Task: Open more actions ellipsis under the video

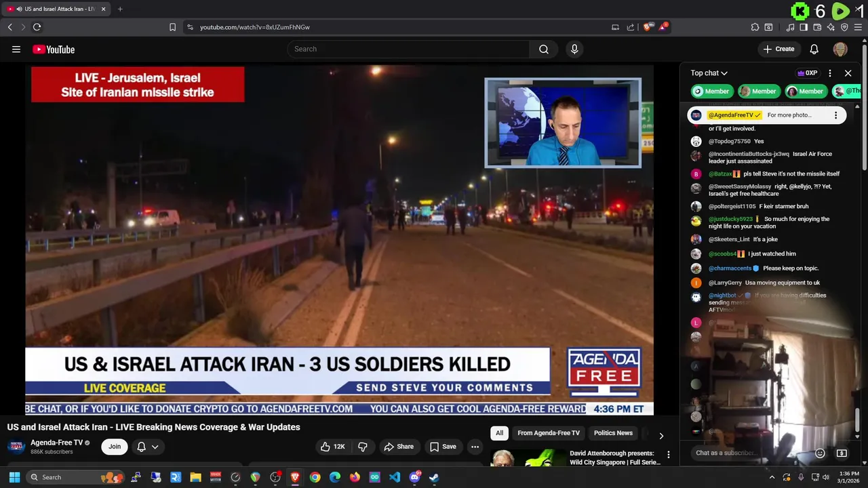Action: (x=475, y=447)
